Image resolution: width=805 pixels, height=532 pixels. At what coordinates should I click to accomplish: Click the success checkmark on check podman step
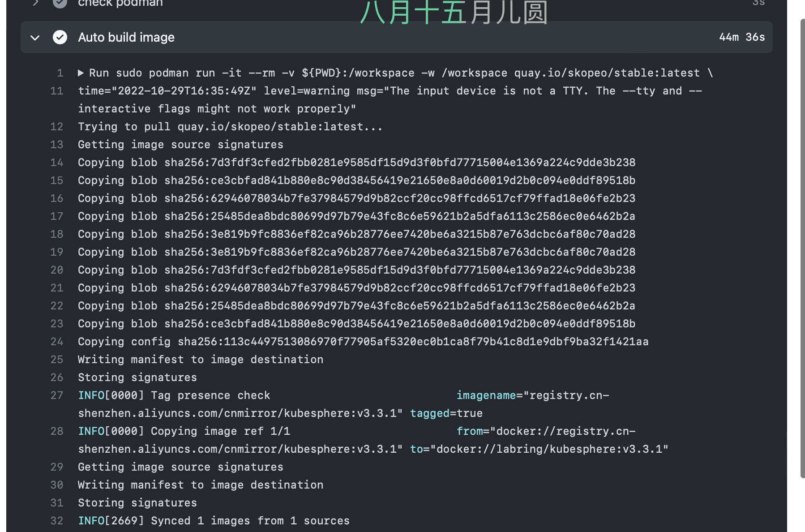[60, 3]
